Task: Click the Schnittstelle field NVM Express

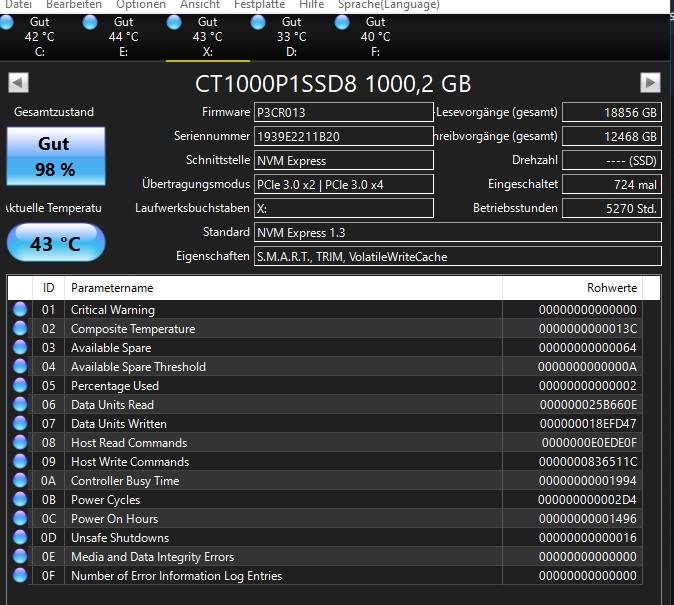Action: [343, 160]
